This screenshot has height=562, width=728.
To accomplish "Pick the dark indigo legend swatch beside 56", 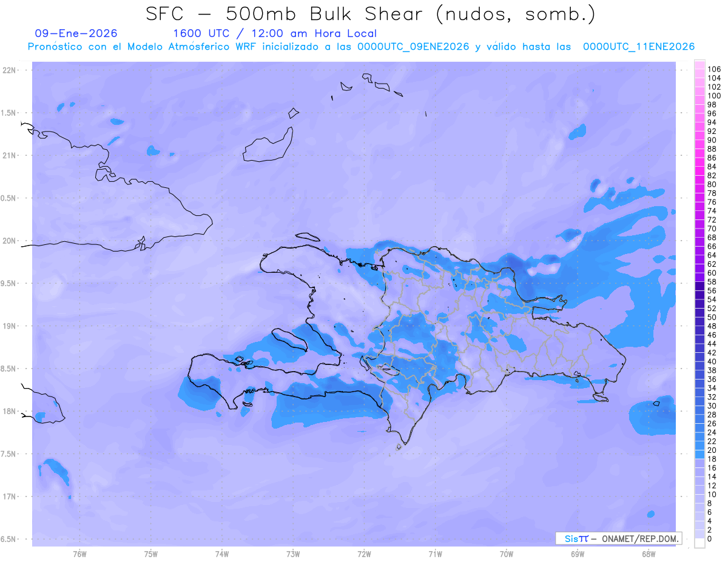I will (699, 295).
